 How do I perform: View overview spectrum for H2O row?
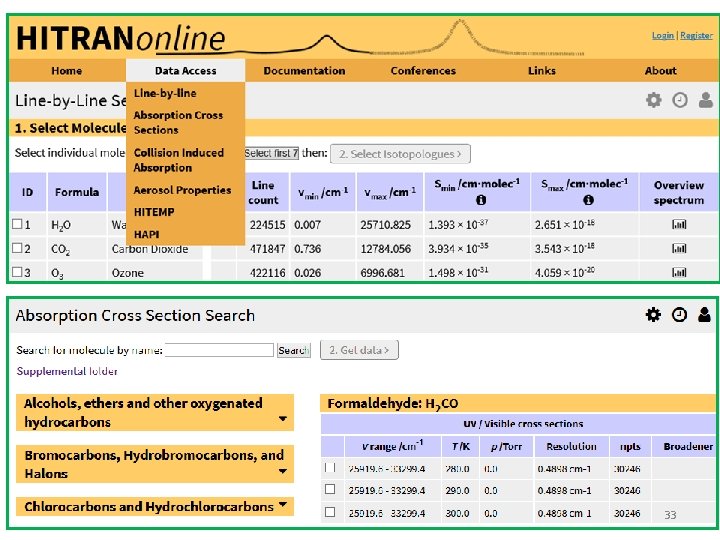pyautogui.click(x=679, y=225)
